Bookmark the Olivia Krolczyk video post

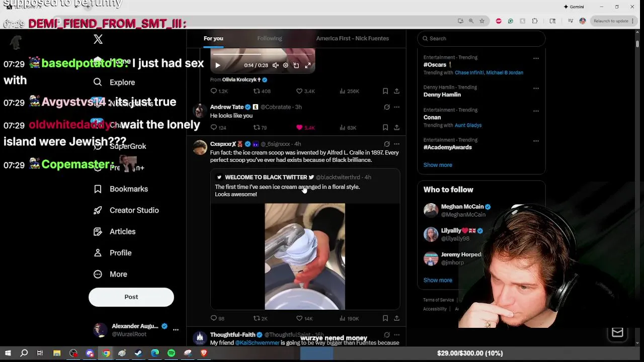(385, 91)
